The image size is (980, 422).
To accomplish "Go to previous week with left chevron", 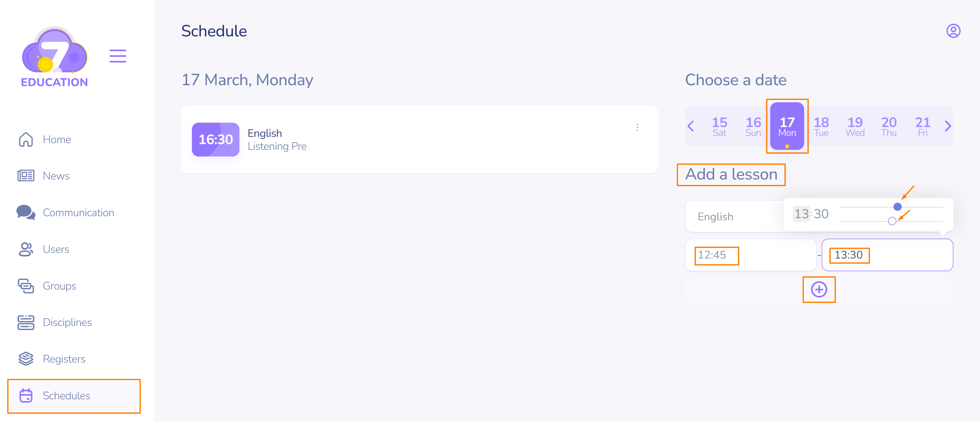I will pos(691,126).
